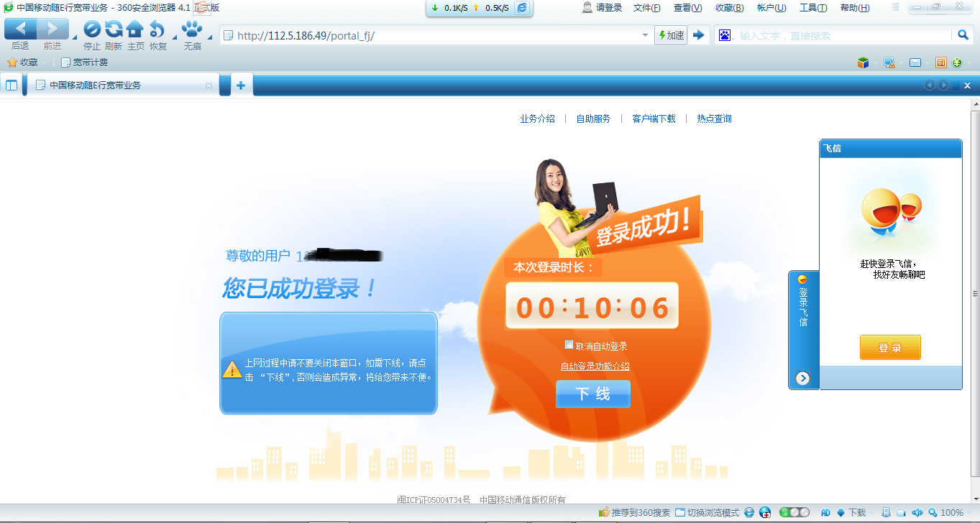Expand the 下载 dropdown arrow in status bar
Viewport: 980px width, 523px height.
pos(872,513)
